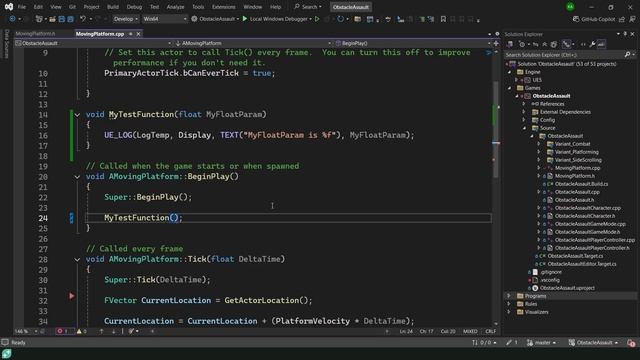Click ObstacleAssault repository button in status bar
Viewport: 640px width, 360px height.
tap(593, 342)
